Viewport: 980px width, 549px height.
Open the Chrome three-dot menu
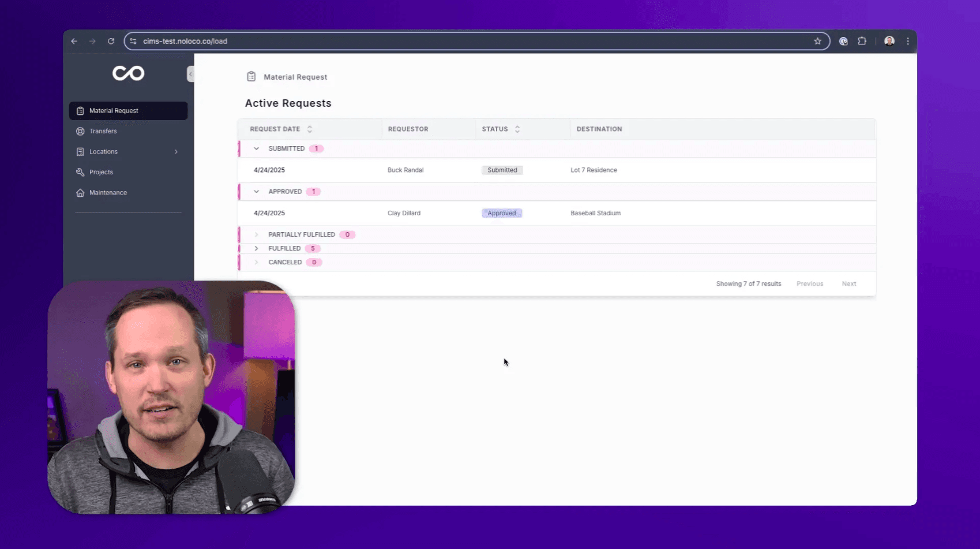pos(908,41)
